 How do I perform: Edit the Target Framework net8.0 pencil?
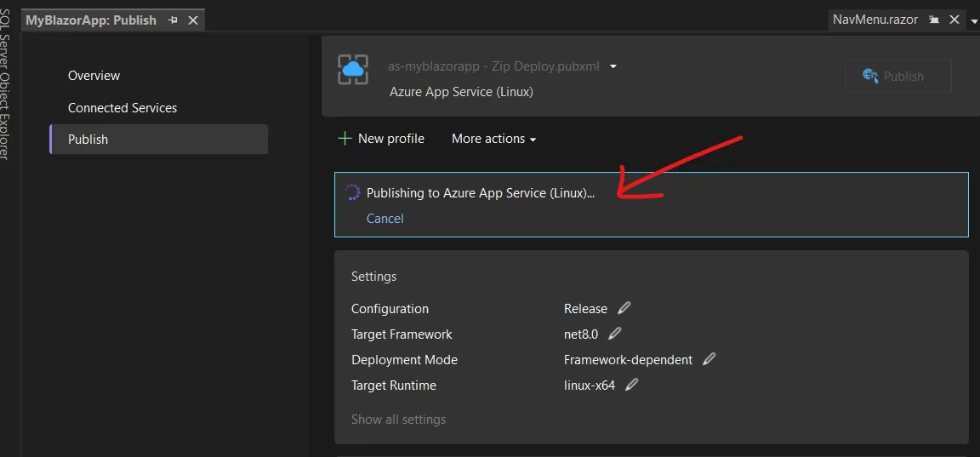pos(615,334)
